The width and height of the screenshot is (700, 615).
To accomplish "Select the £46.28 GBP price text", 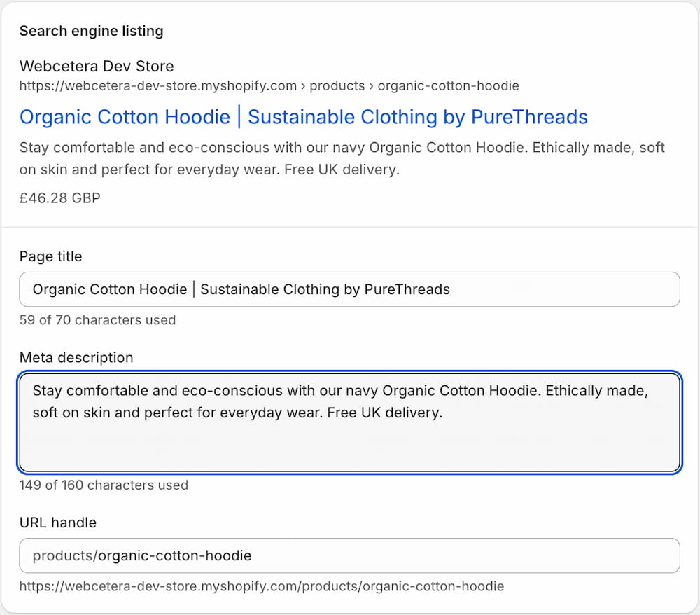I will click(x=60, y=198).
